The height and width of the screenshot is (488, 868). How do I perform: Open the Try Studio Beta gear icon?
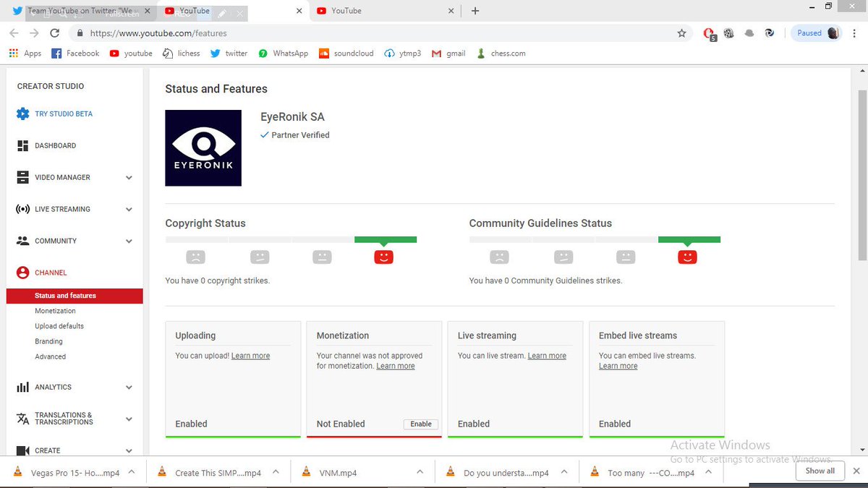22,114
